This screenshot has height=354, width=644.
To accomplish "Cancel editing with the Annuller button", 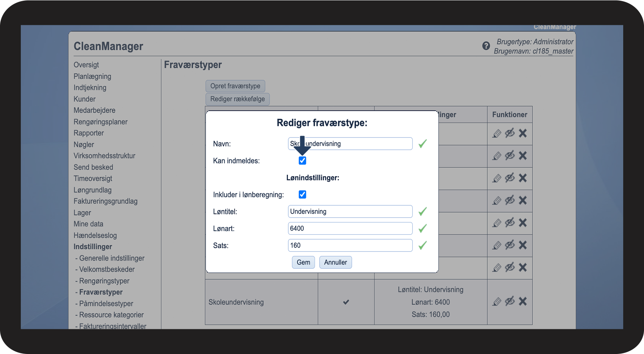I will tap(335, 262).
